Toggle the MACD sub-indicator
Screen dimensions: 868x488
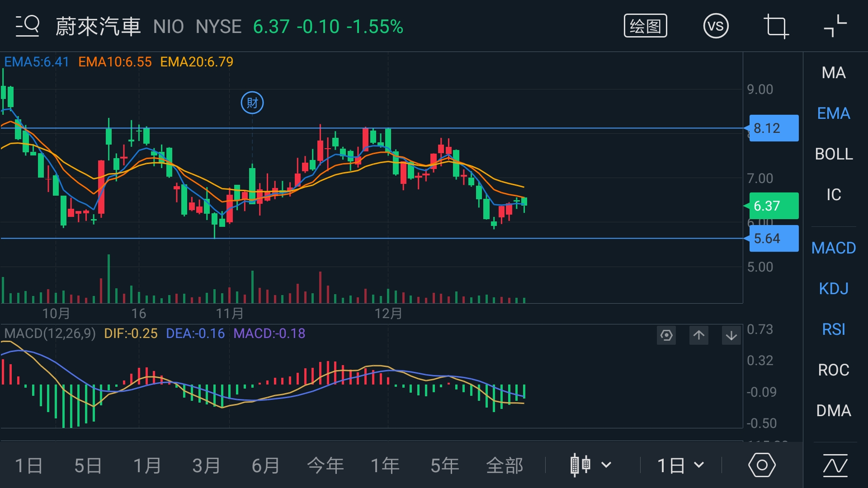coord(834,248)
